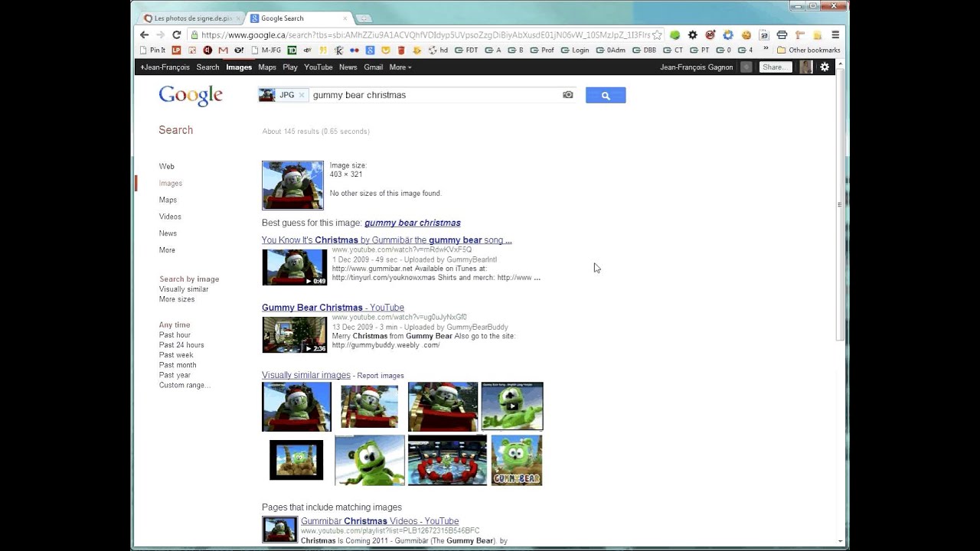Select Maps in the Google bar
This screenshot has width=980, height=551.
tap(267, 67)
